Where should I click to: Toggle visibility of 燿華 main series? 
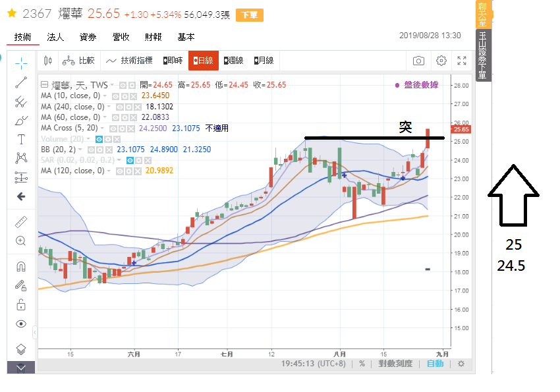[x=123, y=86]
